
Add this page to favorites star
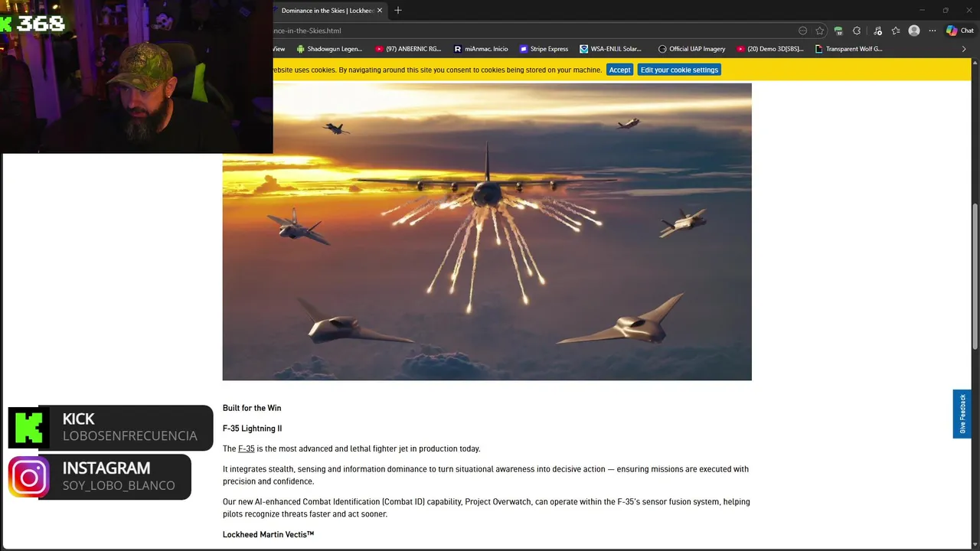(820, 31)
